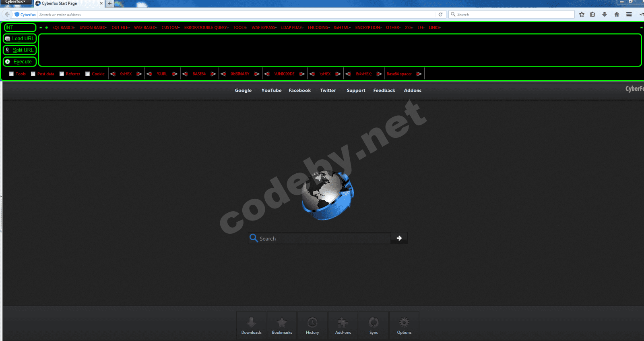The image size is (644, 341).
Task: Show bookmarks list icon in toolbar
Action: pos(592,15)
